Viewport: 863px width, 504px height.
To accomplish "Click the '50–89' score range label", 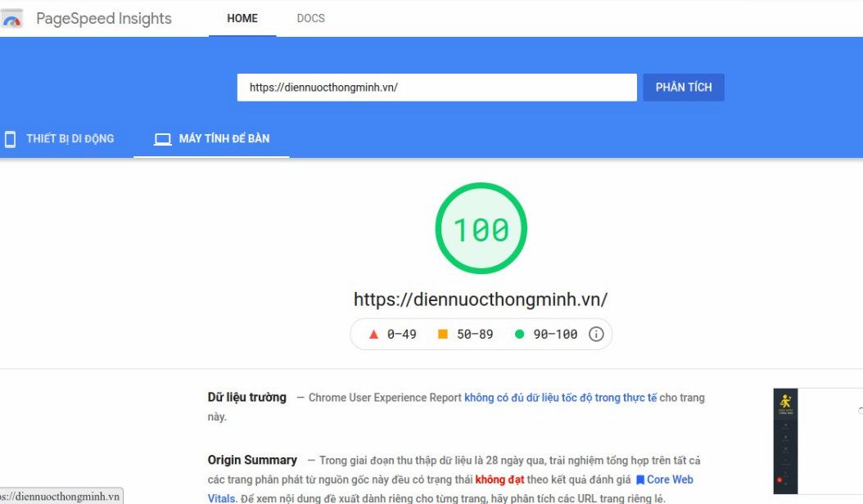I will coord(475,334).
